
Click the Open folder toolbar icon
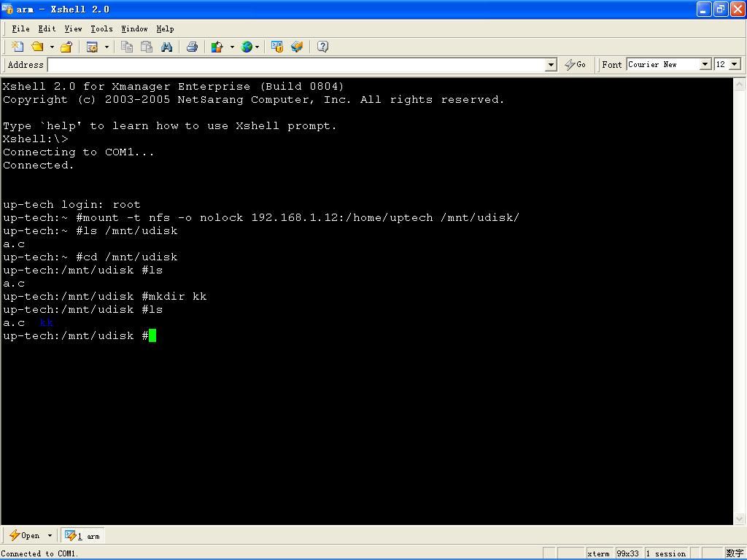pos(38,47)
